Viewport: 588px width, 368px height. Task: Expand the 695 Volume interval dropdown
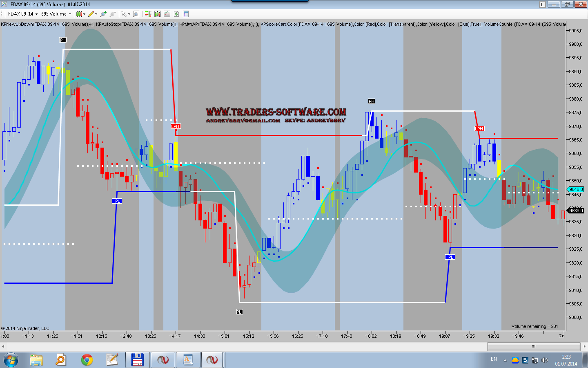(x=70, y=14)
